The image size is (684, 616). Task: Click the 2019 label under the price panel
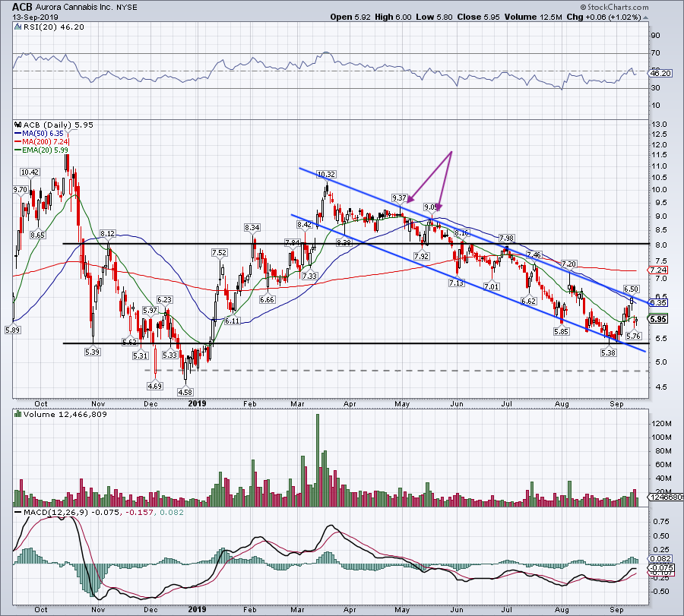pos(197,403)
